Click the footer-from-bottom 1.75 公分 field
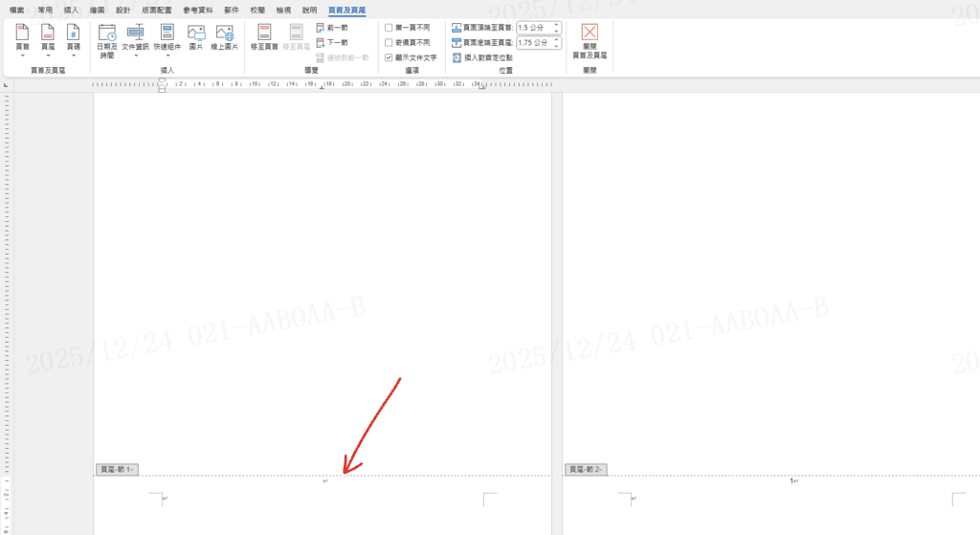Viewport: 980px width, 535px height. (532, 43)
